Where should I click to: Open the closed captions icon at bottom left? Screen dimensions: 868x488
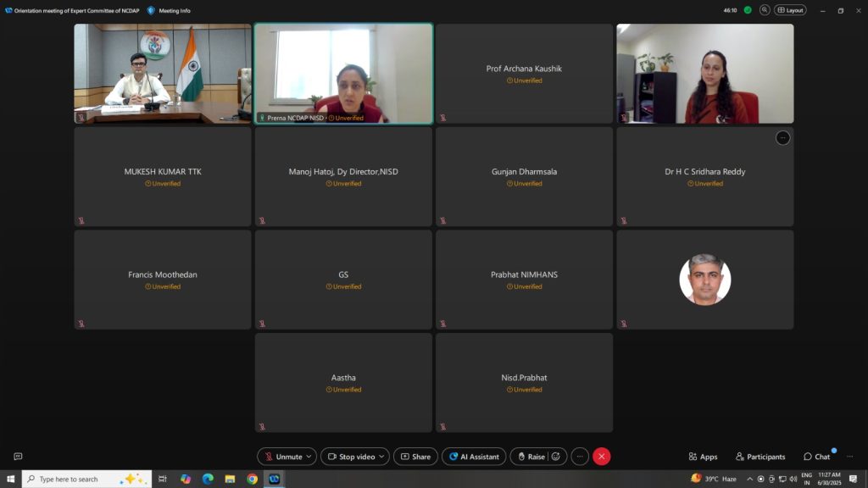[x=18, y=457]
